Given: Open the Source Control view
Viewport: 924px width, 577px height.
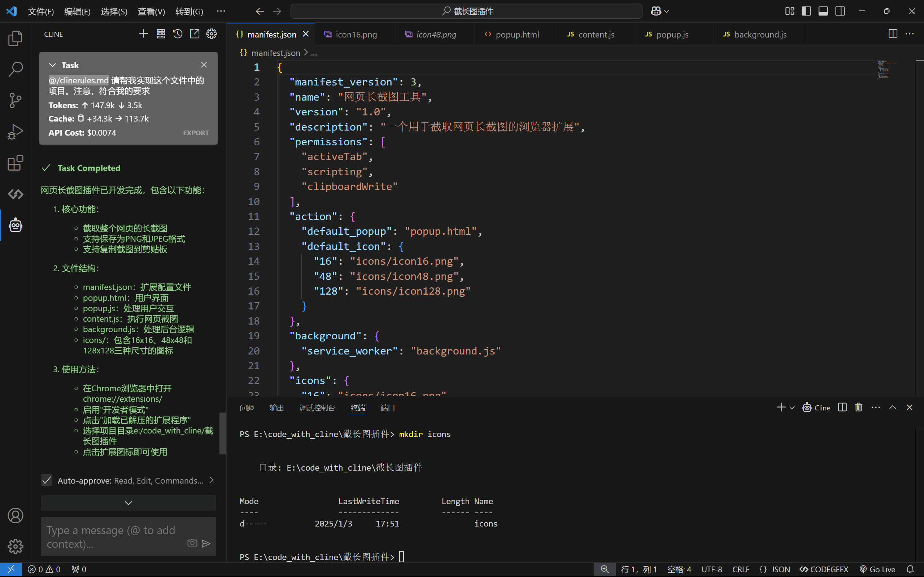Looking at the screenshot, I should (x=15, y=100).
